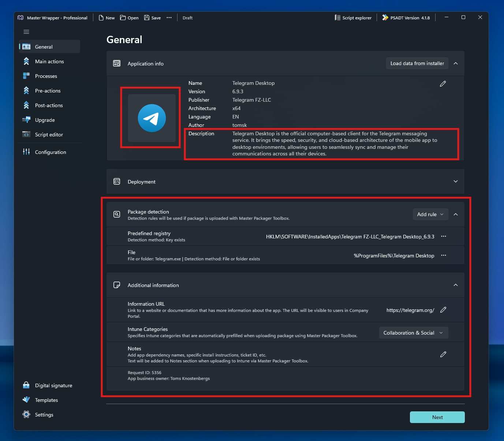Click the App business owner note line
Image resolution: width=504 pixels, height=441 pixels.
point(169,378)
